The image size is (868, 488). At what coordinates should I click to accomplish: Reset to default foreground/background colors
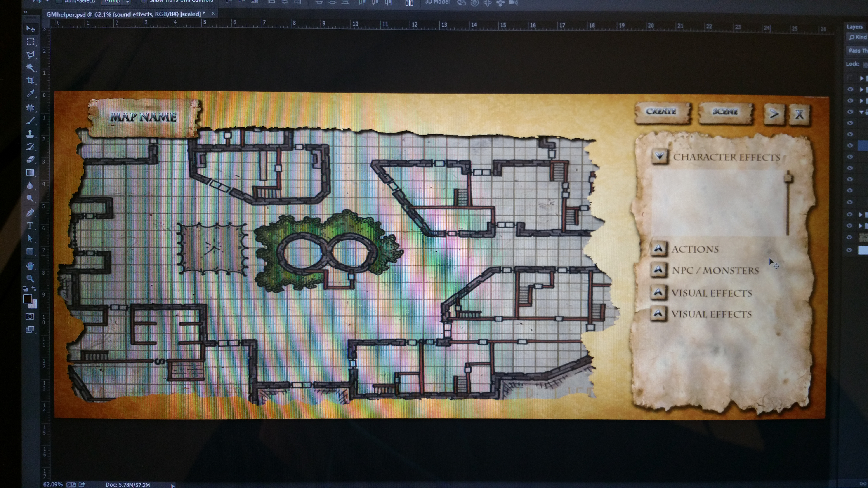tap(25, 289)
